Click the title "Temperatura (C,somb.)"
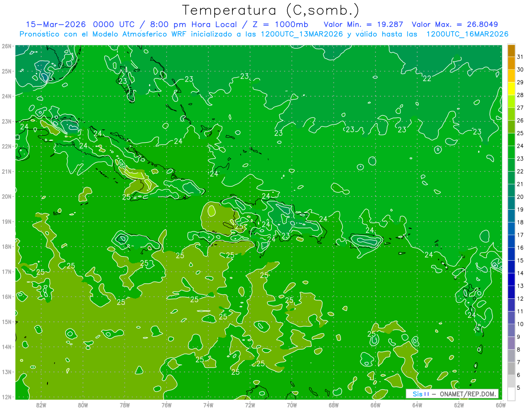Viewport: 532px width, 411px height. pos(270,11)
